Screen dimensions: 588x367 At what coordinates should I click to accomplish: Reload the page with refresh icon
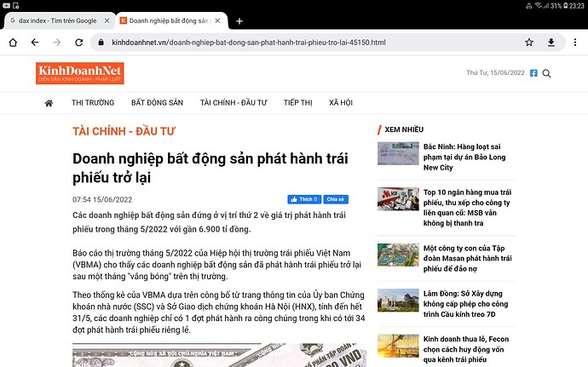point(78,43)
